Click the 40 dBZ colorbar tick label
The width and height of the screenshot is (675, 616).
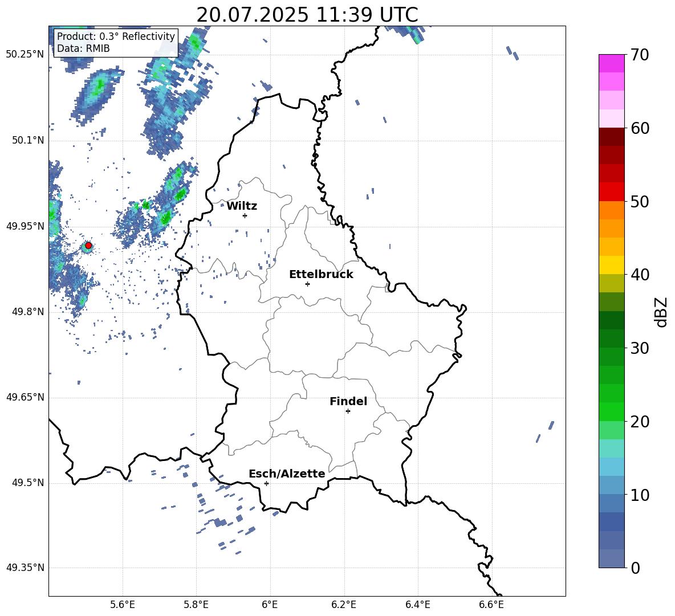640,275
